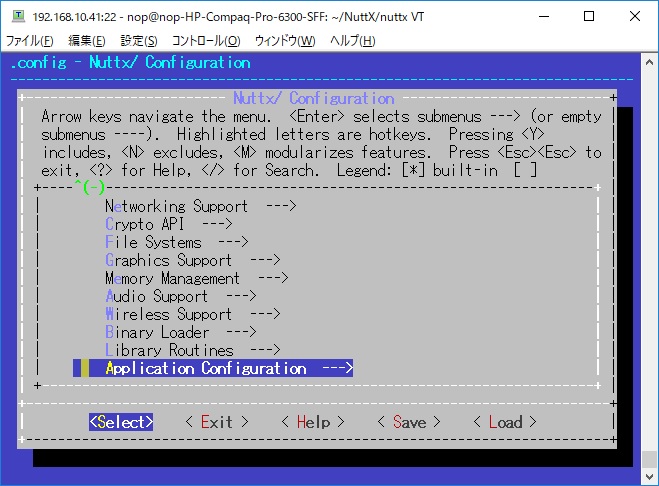Click the < Exit > button

pos(217,422)
